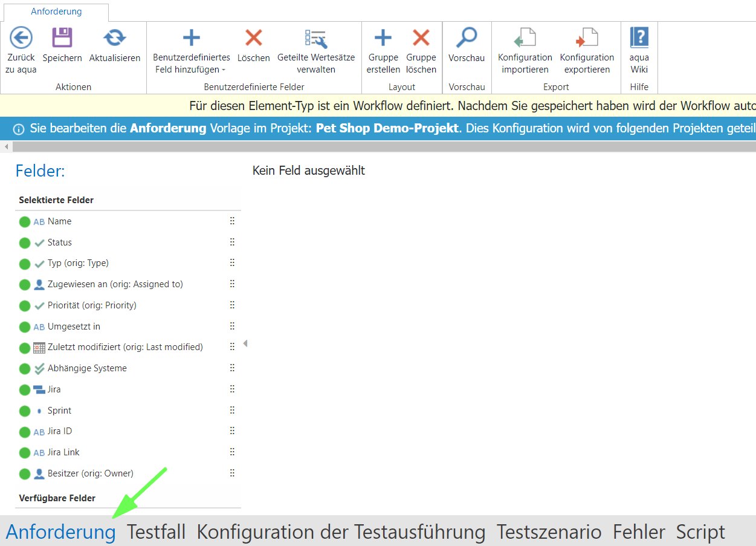Click the drag handle for Name field

tap(232, 221)
